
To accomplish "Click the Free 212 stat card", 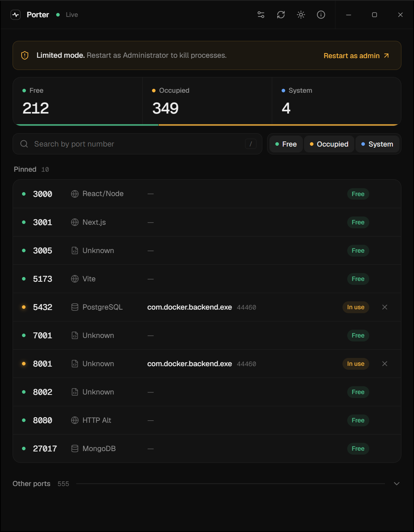I will click(78, 101).
